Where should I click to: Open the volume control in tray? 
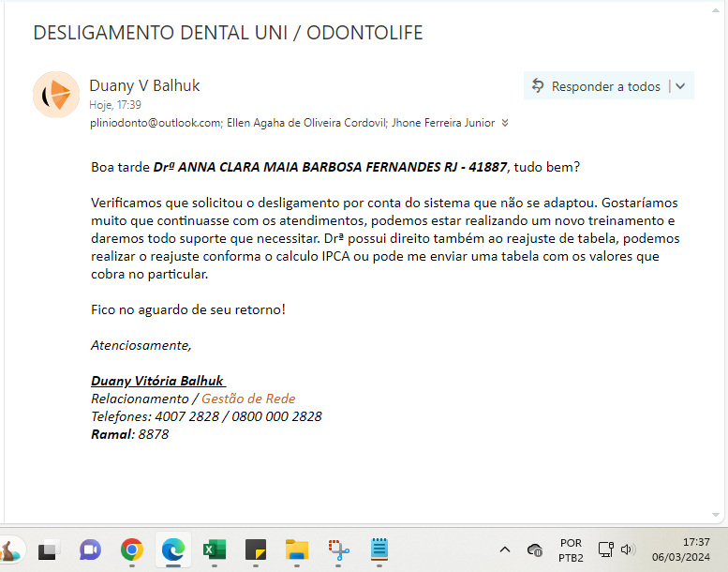627,549
